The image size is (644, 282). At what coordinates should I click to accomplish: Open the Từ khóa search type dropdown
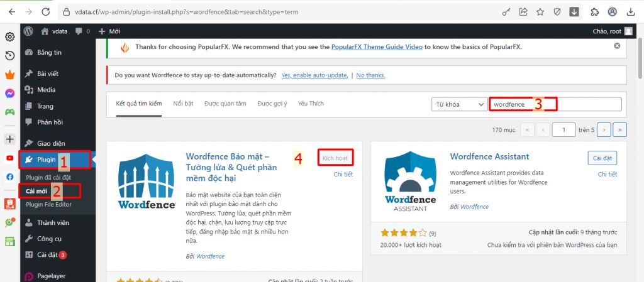tap(459, 104)
